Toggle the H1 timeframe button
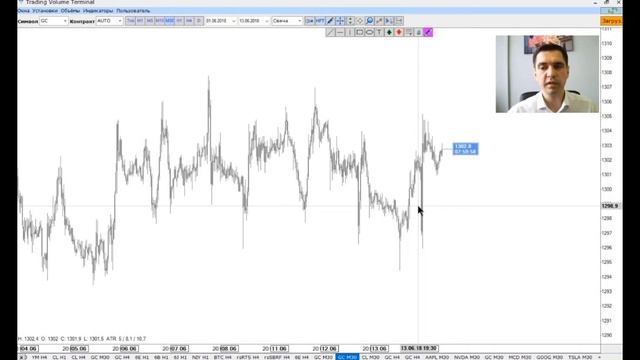Viewport: 640px width, 360px height. point(179,20)
